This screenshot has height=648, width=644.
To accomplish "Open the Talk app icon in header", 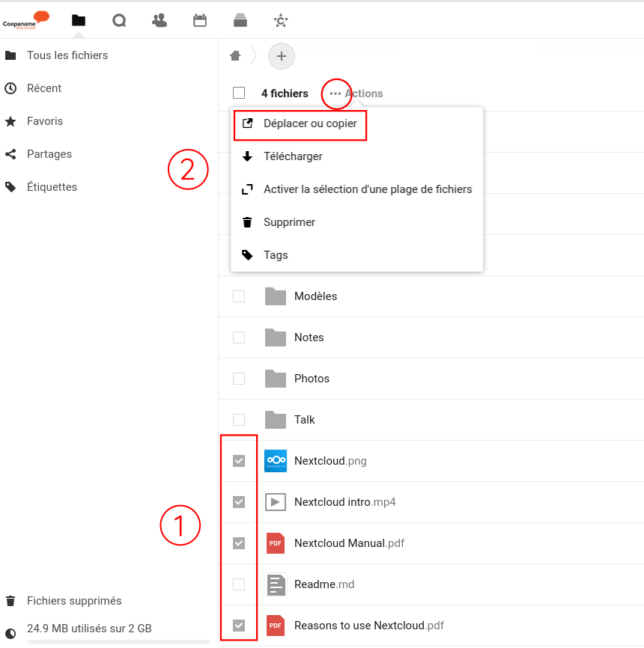I will tap(119, 21).
